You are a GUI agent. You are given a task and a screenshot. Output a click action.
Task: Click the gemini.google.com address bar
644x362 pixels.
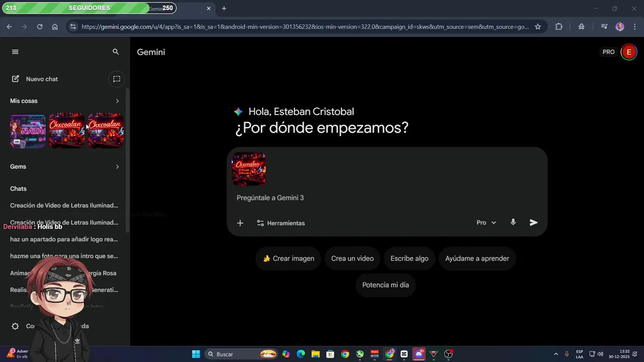(305, 27)
